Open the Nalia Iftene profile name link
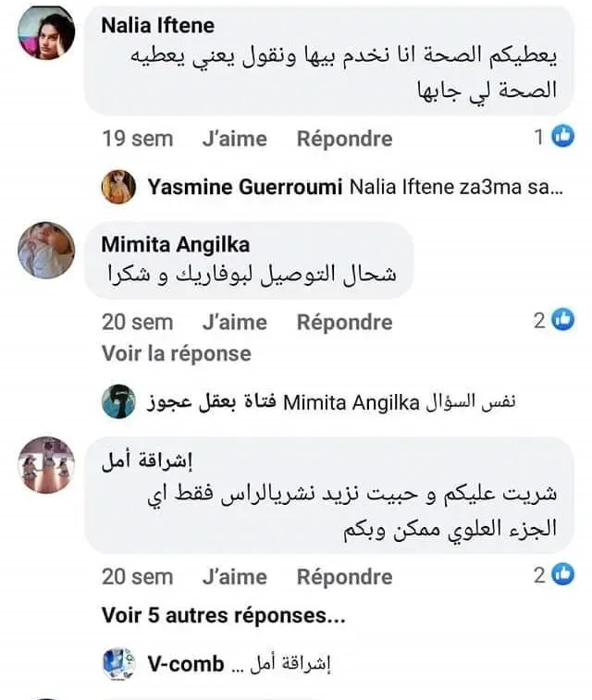Viewport: 592px width, 700px height. [157, 25]
